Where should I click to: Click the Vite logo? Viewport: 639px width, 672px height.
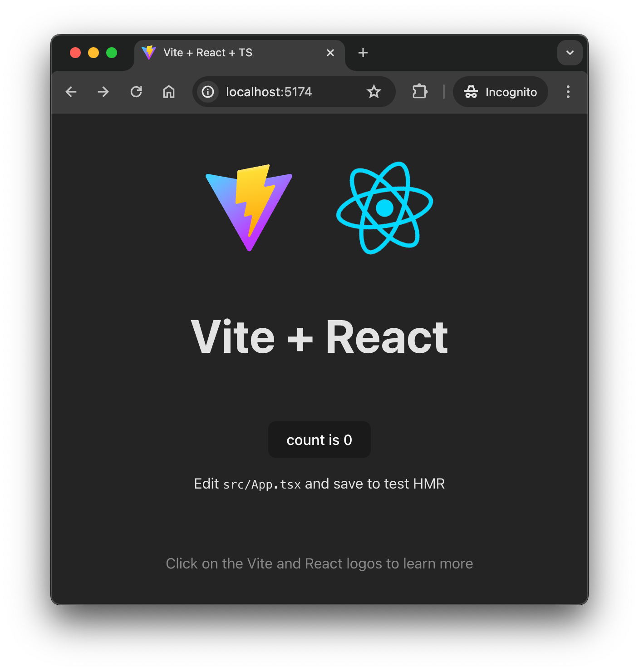click(249, 208)
